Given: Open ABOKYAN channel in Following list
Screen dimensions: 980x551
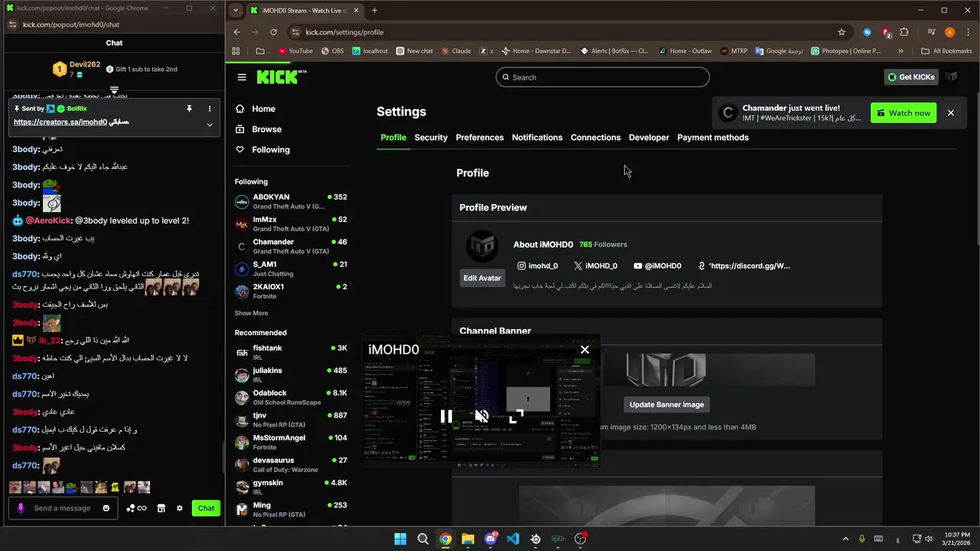Looking at the screenshot, I should tap(291, 202).
